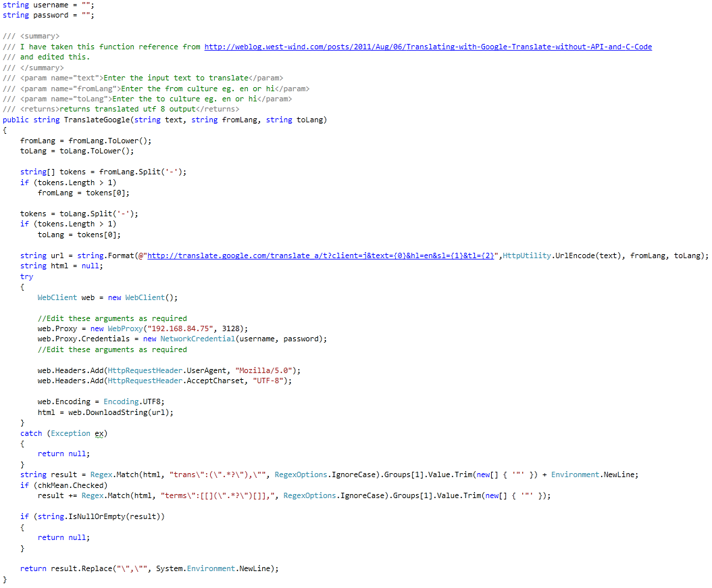The height and width of the screenshot is (588, 712).
Task: Click the 'if (chkMean.Checked)' line
Action: (x=64, y=486)
